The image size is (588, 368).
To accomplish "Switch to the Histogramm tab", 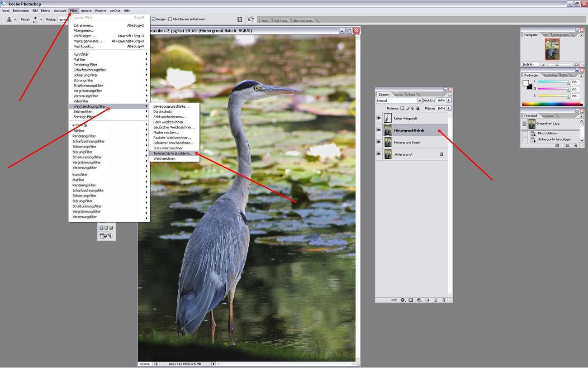I will tap(561, 35).
